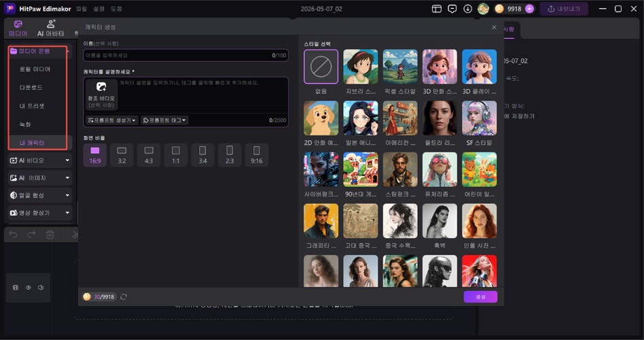Choose the 중국 수묵 style thumbnail

(400, 221)
